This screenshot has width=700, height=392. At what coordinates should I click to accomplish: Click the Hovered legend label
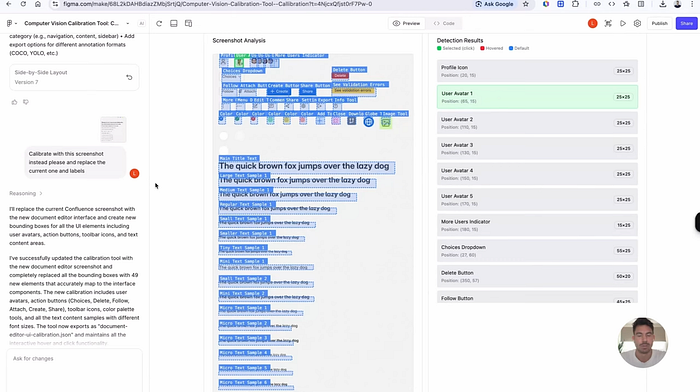pos(494,48)
